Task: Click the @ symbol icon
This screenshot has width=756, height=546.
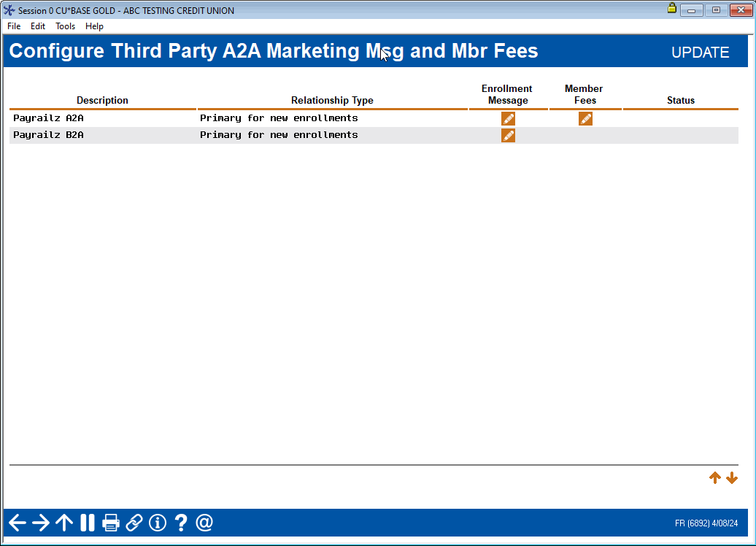Action: click(204, 523)
